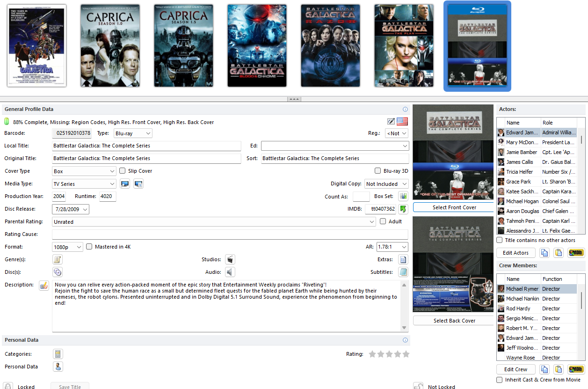Check Title contains no other actors
This screenshot has height=389, width=588.
coord(500,240)
